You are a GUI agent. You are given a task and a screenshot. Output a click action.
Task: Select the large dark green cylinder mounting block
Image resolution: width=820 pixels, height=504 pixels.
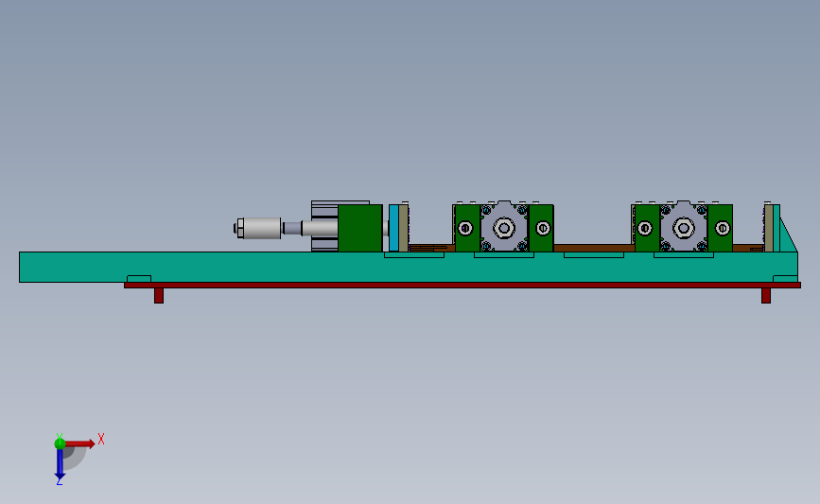359,228
